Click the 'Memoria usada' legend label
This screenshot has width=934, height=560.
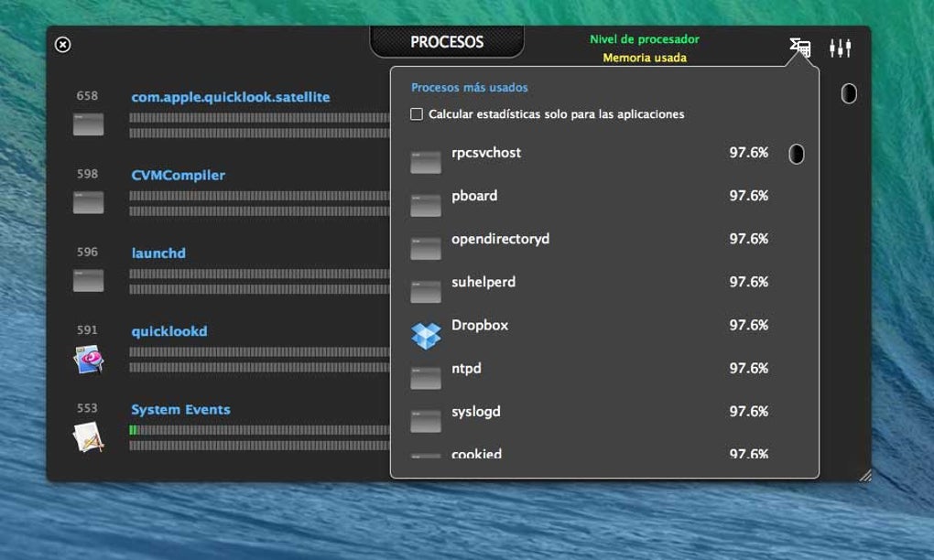(645, 58)
